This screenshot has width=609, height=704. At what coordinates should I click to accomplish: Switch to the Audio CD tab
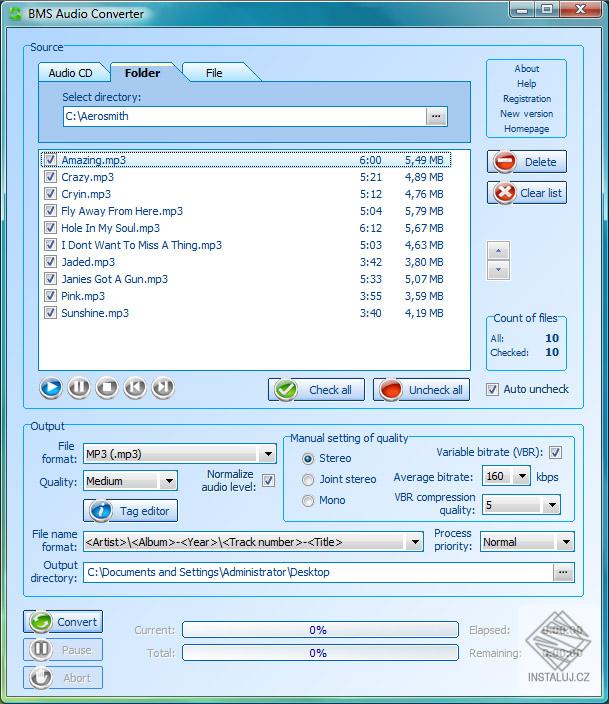pyautogui.click(x=71, y=73)
